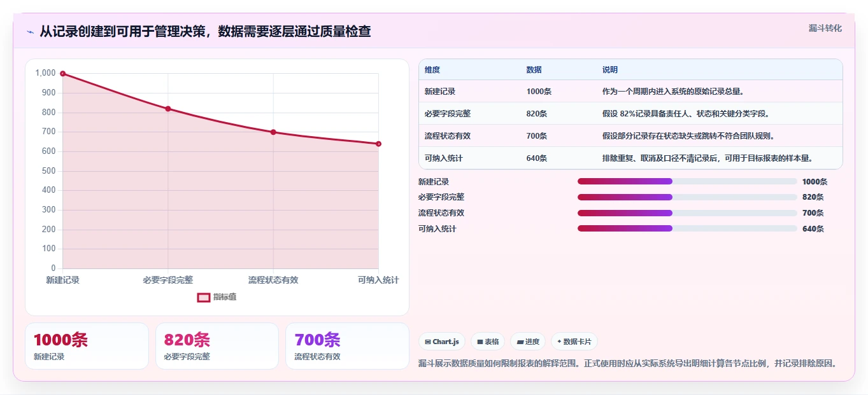Click the 数据卡片 tag
This screenshot has height=395, width=868.
(x=574, y=342)
